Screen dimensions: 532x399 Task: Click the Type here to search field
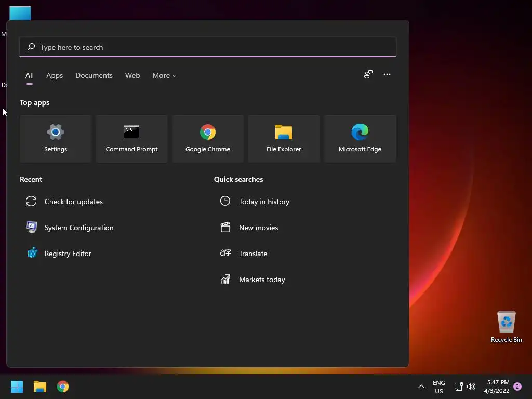pyautogui.click(x=208, y=47)
